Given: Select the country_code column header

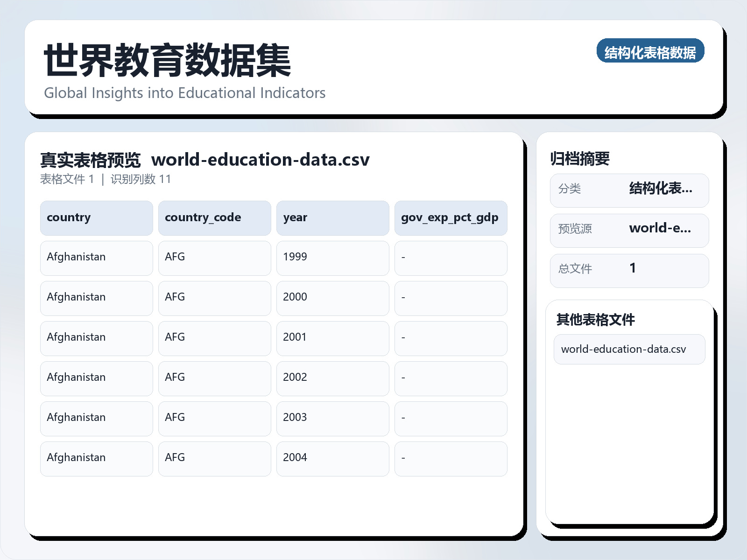Looking at the screenshot, I should click(x=214, y=217).
